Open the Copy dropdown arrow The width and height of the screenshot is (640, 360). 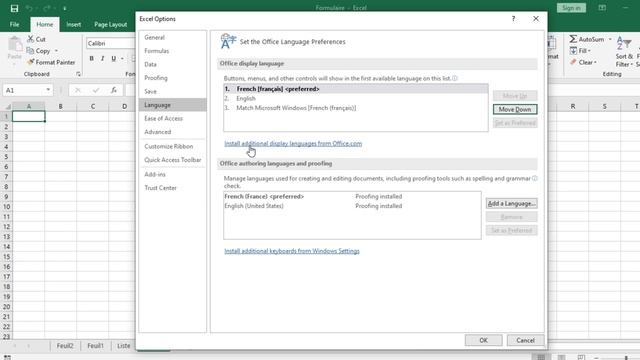[56, 51]
